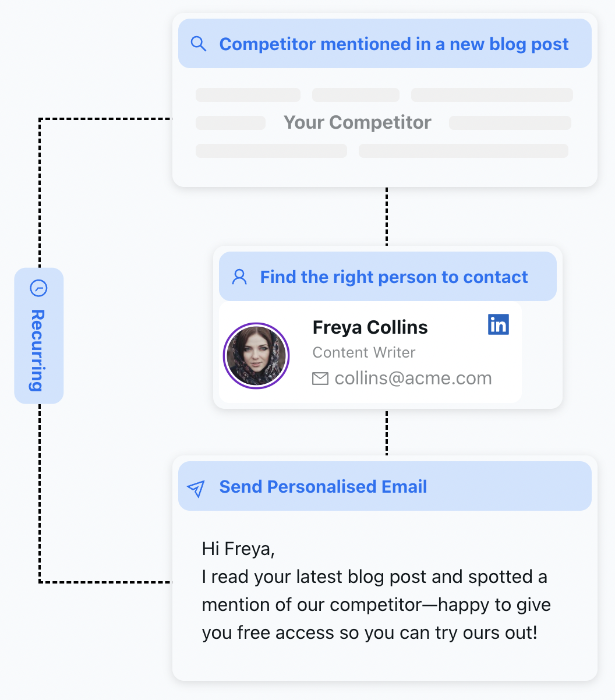The width and height of the screenshot is (615, 700).
Task: Click the dotted connector above the email card
Action: click(x=387, y=433)
